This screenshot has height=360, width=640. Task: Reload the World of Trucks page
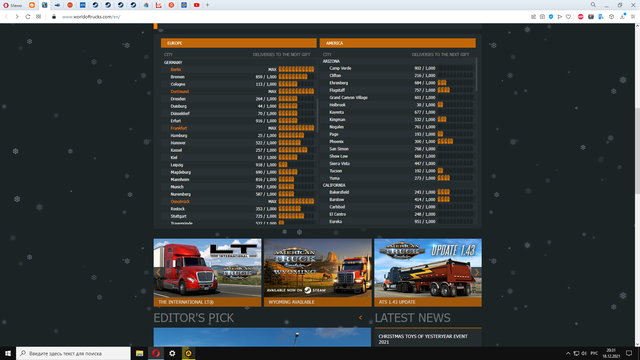(x=28, y=17)
